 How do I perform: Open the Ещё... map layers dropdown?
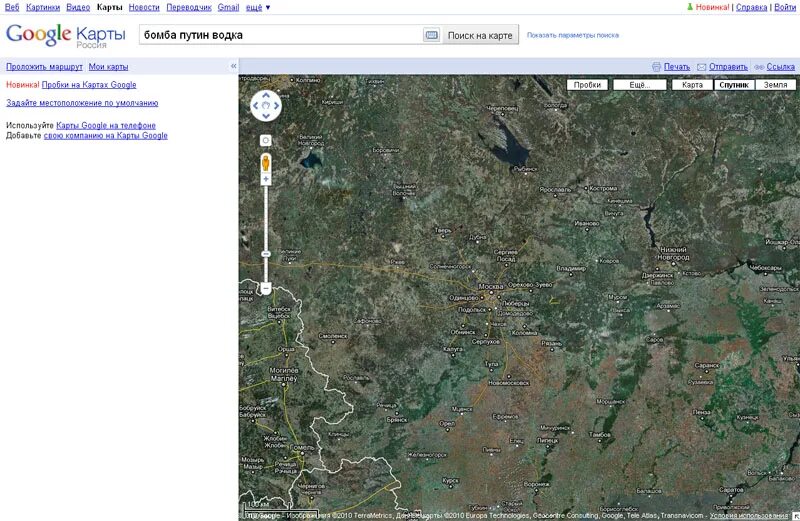tap(640, 85)
